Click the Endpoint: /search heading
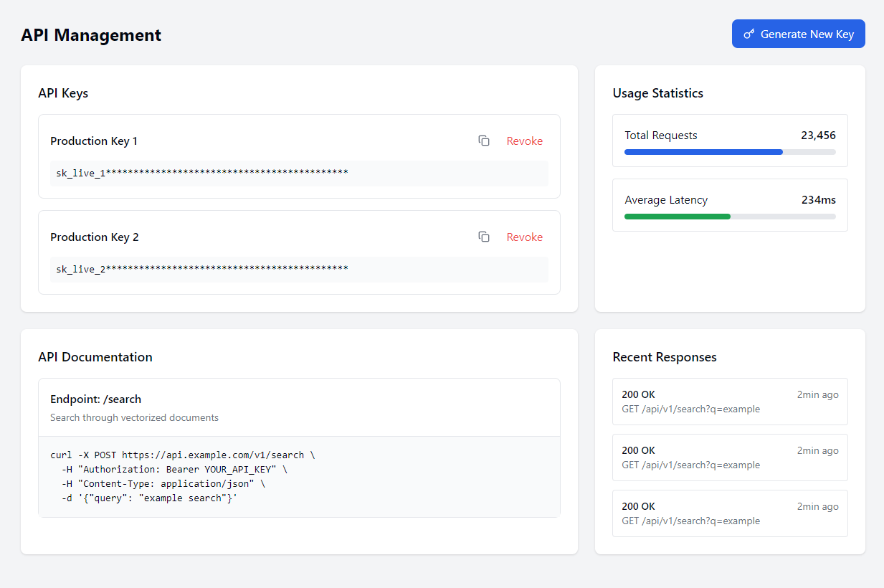Image resolution: width=884 pixels, height=588 pixels. tap(95, 399)
